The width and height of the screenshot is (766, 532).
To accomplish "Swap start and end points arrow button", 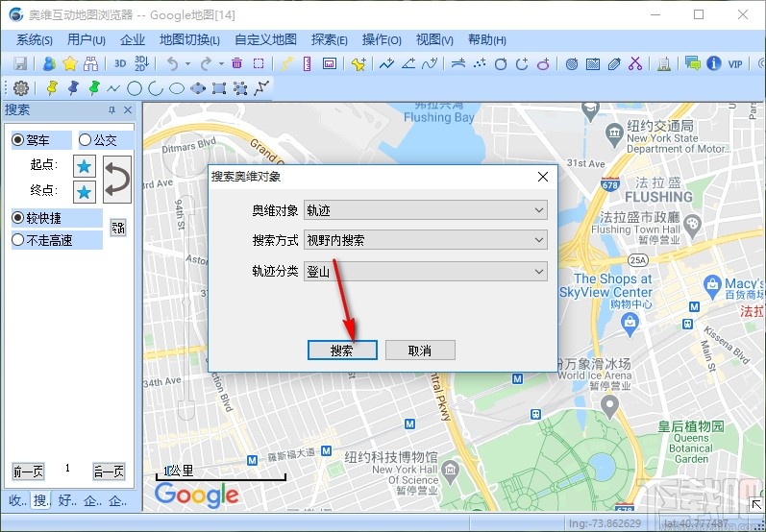I will (x=117, y=180).
